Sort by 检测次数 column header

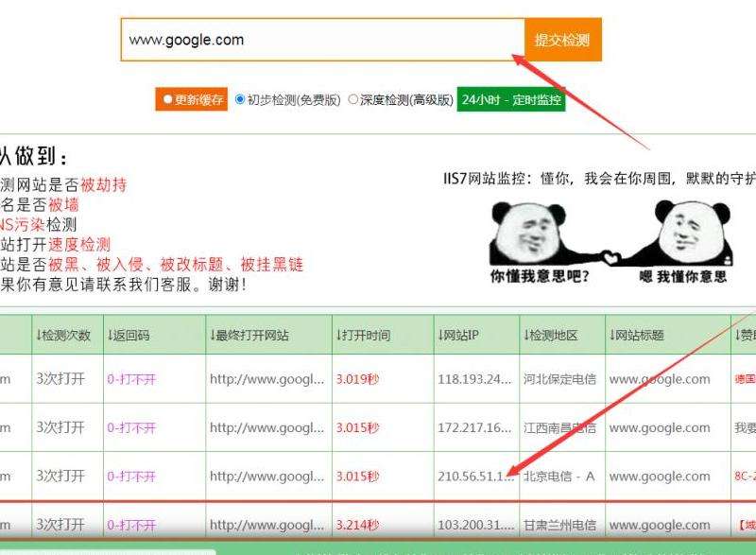coord(63,335)
